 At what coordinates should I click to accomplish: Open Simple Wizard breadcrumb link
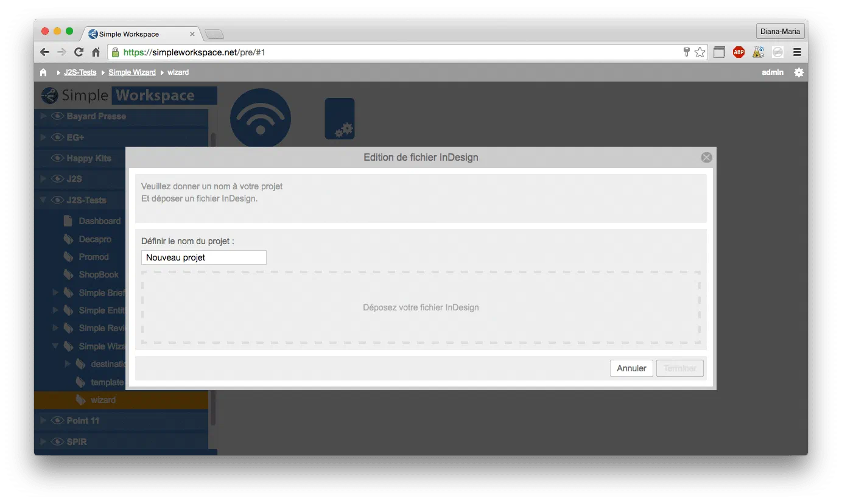132,72
